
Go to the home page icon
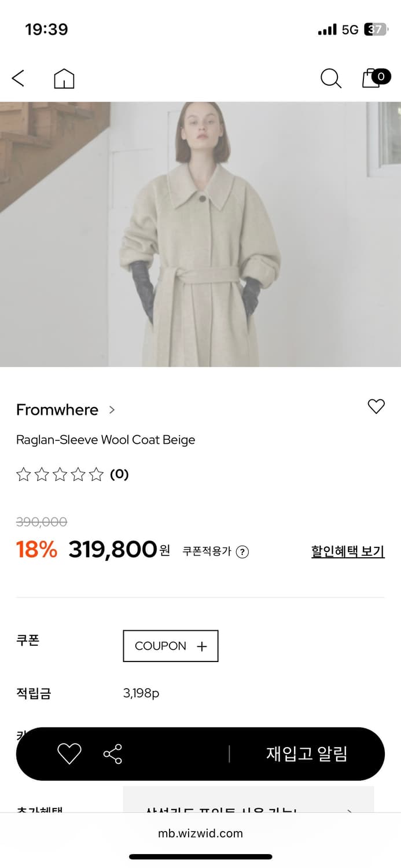click(x=64, y=79)
